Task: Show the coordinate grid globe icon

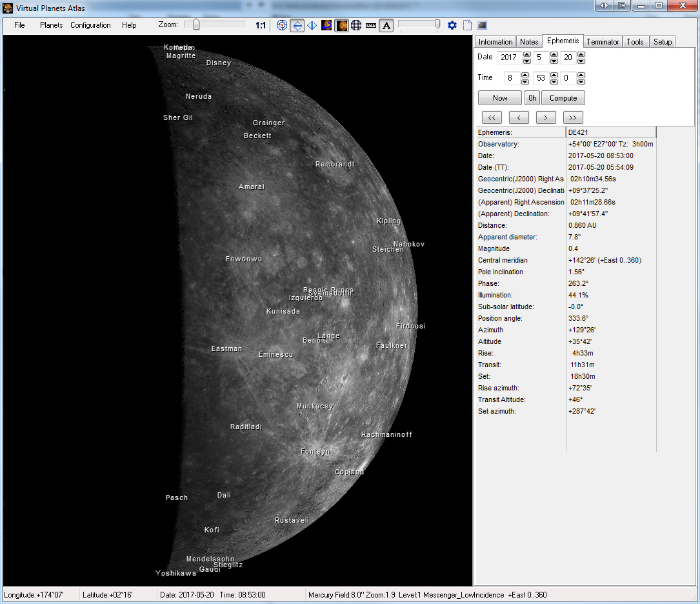Action: 355,25
